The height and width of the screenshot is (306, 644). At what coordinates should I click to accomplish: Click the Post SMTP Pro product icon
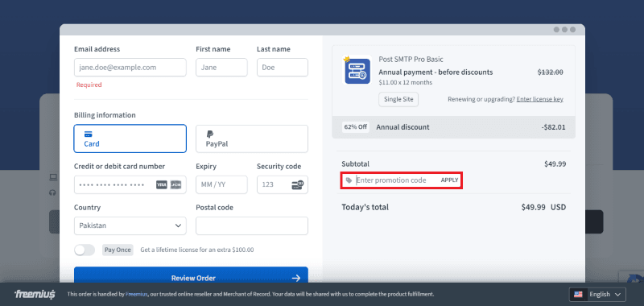pos(357,70)
